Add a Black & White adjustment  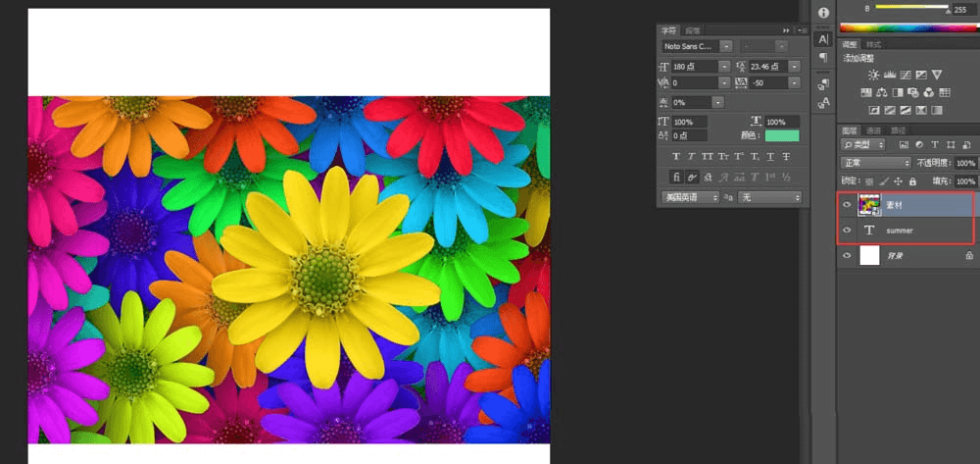898,92
